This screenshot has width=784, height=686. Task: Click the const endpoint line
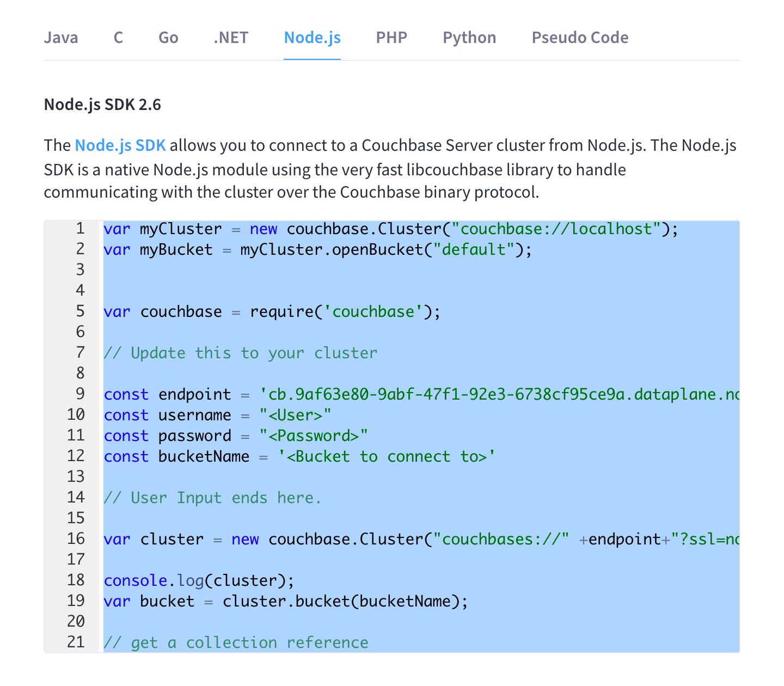tap(421, 394)
